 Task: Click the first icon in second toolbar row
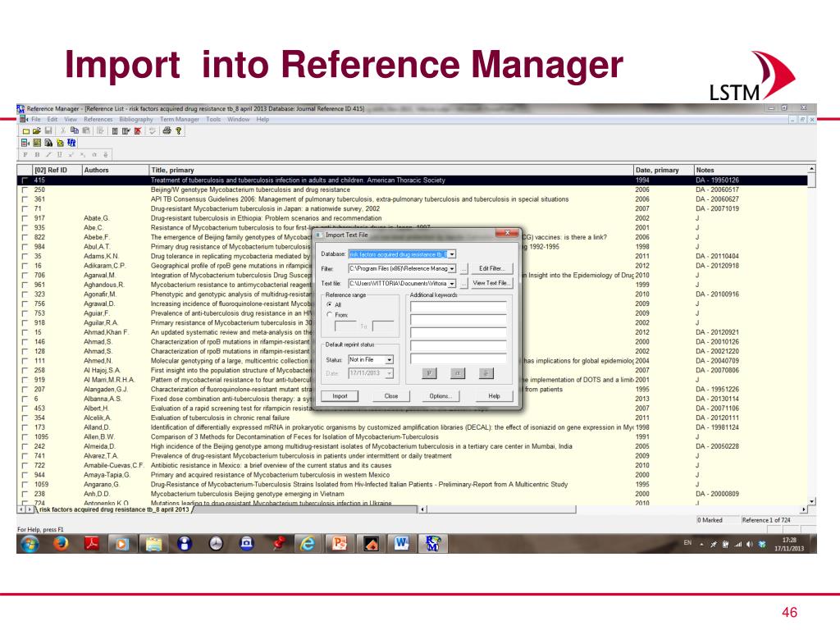(x=25, y=143)
